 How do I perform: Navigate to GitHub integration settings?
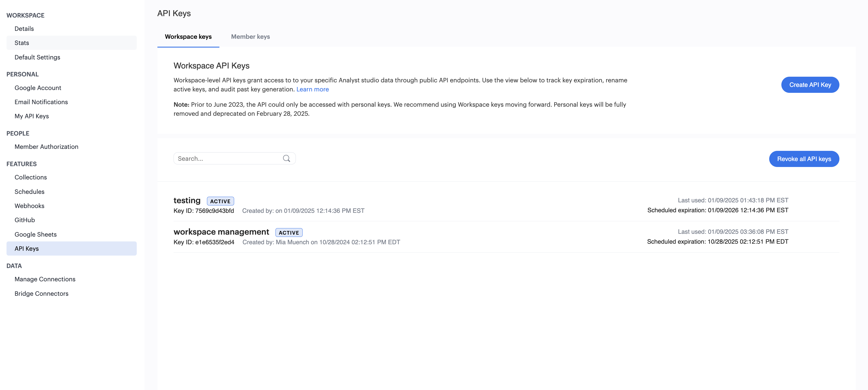click(x=24, y=220)
